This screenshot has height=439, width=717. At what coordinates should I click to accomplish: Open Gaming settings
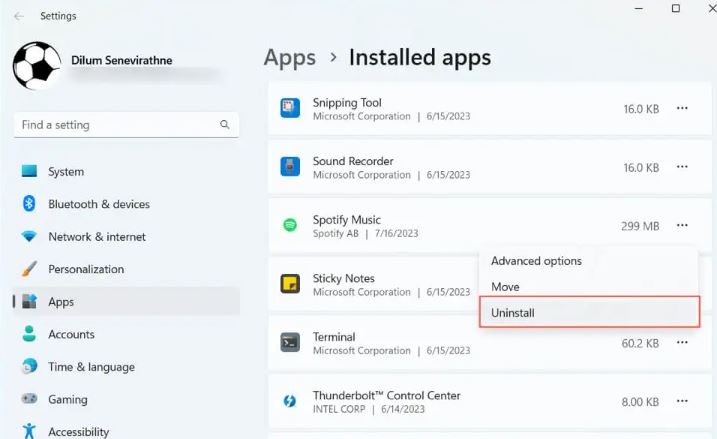(126, 399)
